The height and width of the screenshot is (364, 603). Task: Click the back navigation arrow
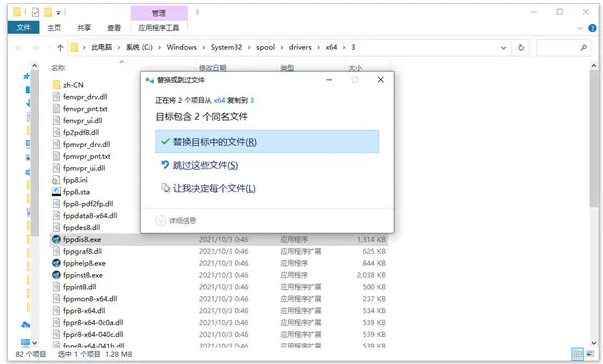(x=18, y=48)
